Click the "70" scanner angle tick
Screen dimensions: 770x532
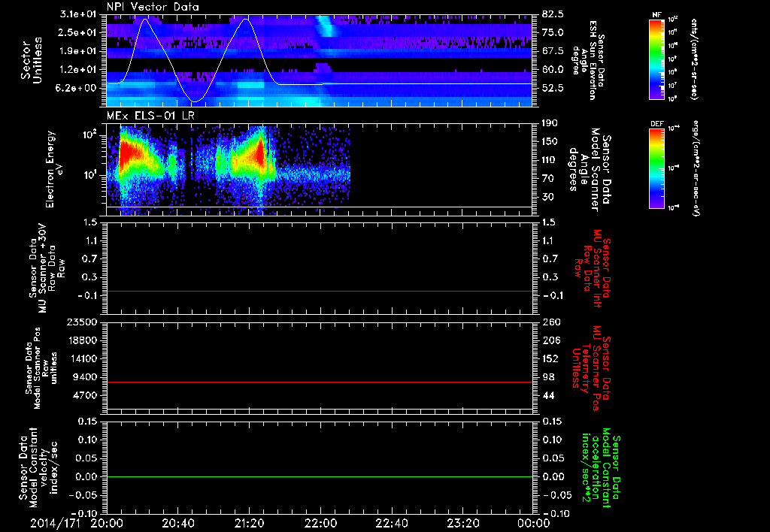(547, 179)
